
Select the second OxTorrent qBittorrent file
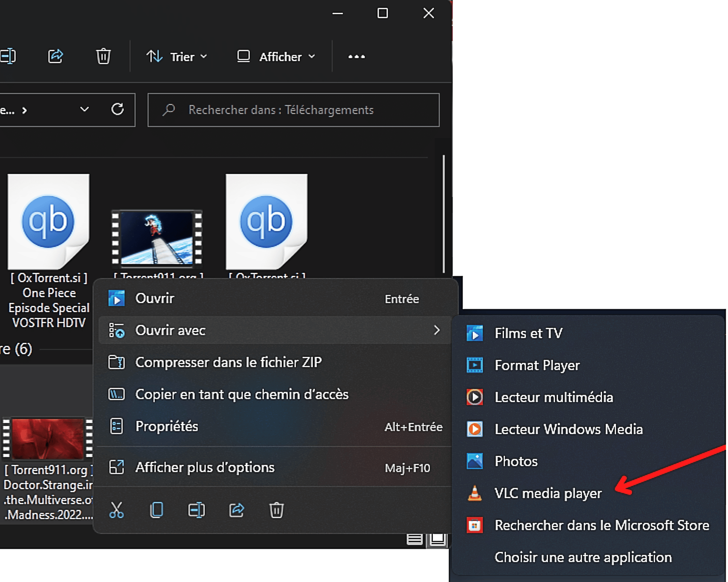[266, 222]
